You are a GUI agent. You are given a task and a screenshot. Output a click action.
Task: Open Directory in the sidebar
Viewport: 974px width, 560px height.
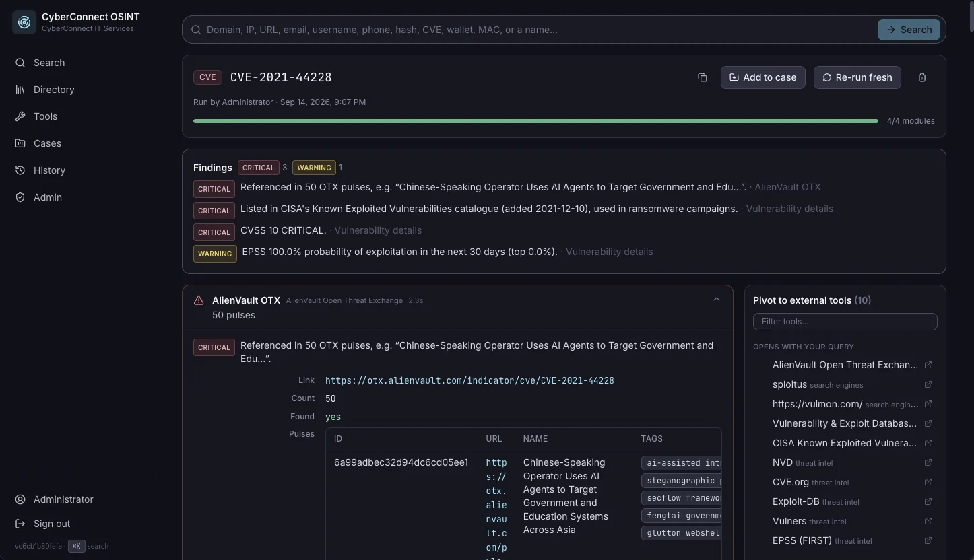[x=79, y=90]
